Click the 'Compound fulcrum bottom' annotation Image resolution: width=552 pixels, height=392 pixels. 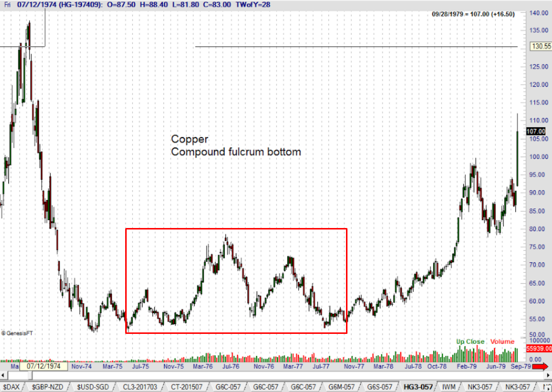pyautogui.click(x=236, y=152)
